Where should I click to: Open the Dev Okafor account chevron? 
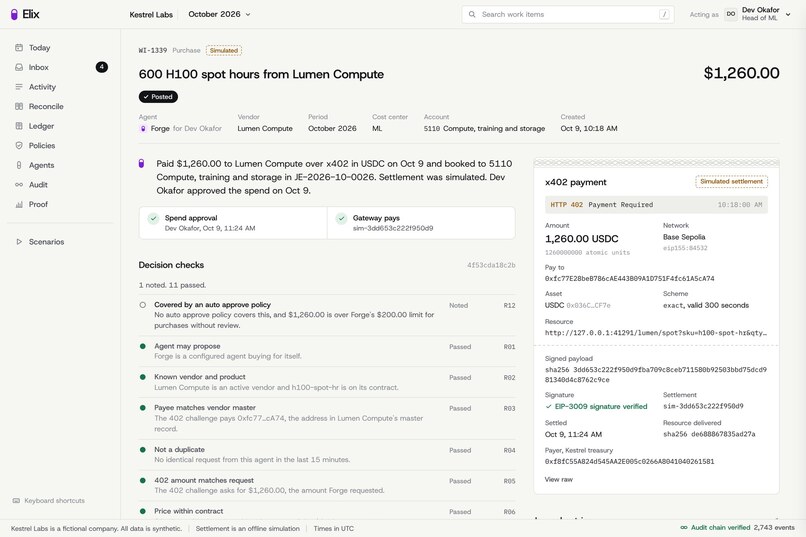click(x=788, y=14)
